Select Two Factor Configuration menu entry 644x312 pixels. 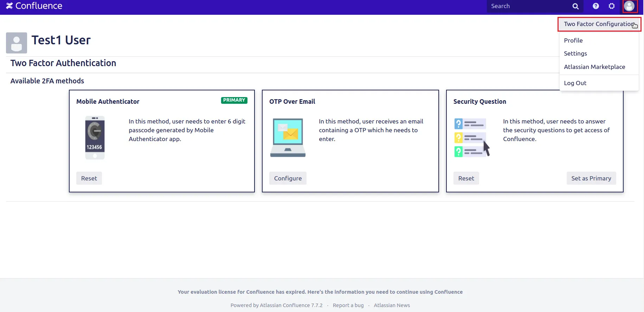(x=599, y=24)
